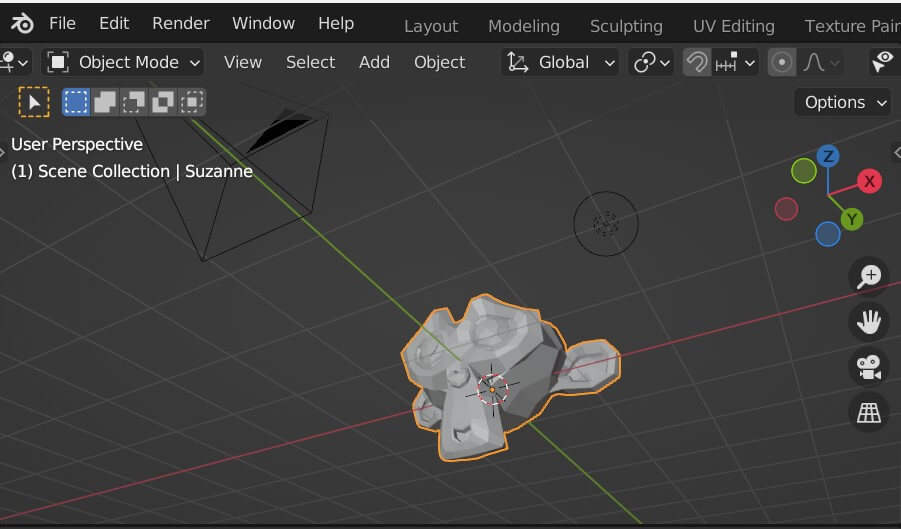Click the Y axis on navigation gizmo

pos(852,219)
